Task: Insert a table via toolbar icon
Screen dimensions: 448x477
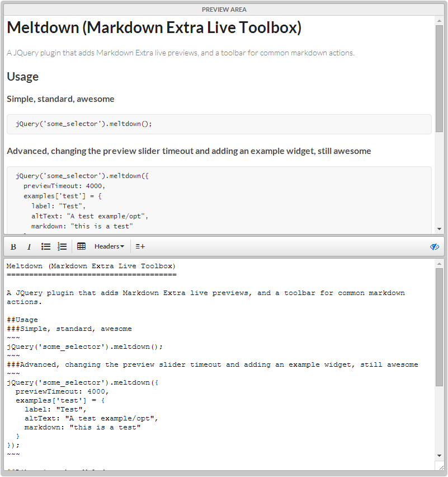Action: click(81, 246)
